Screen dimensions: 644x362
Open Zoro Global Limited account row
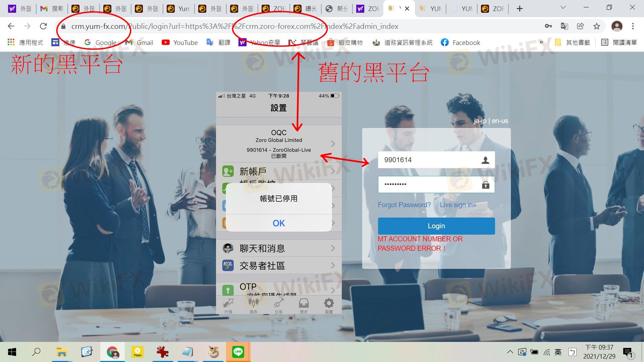(x=279, y=144)
